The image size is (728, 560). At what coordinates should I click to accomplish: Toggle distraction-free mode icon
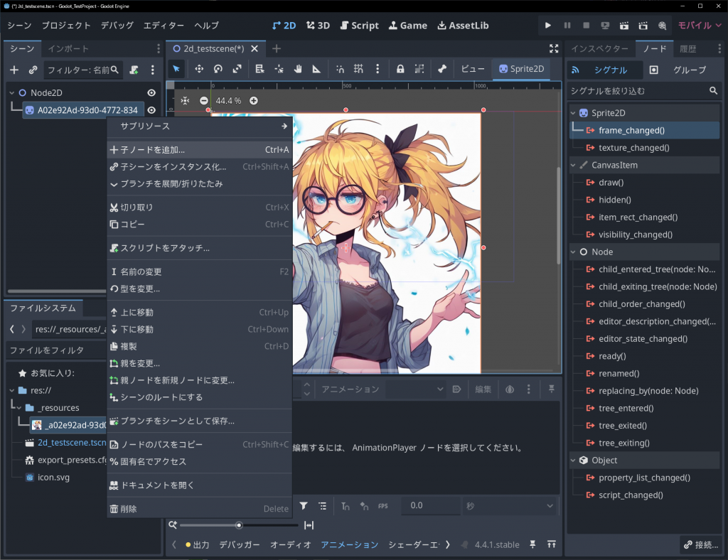coord(554,48)
